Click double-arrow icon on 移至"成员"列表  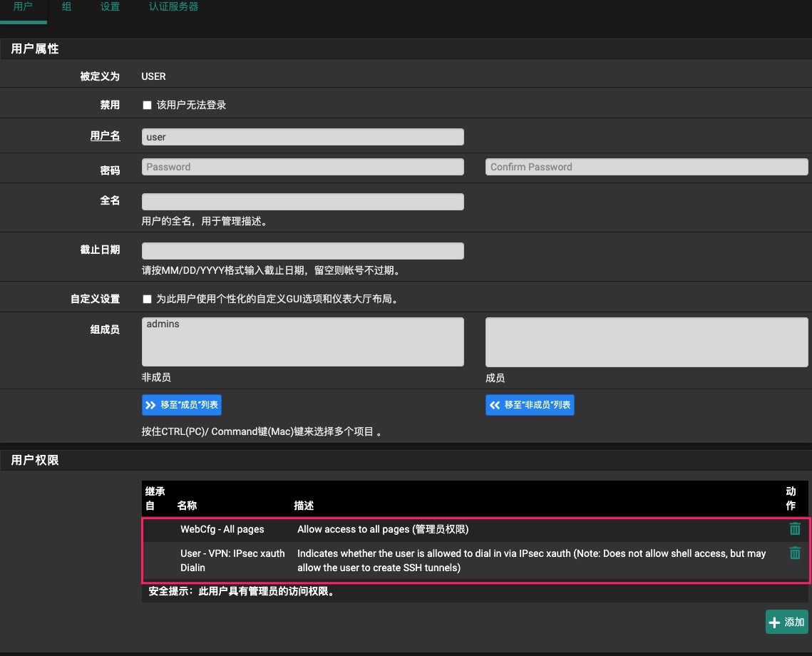[150, 405]
